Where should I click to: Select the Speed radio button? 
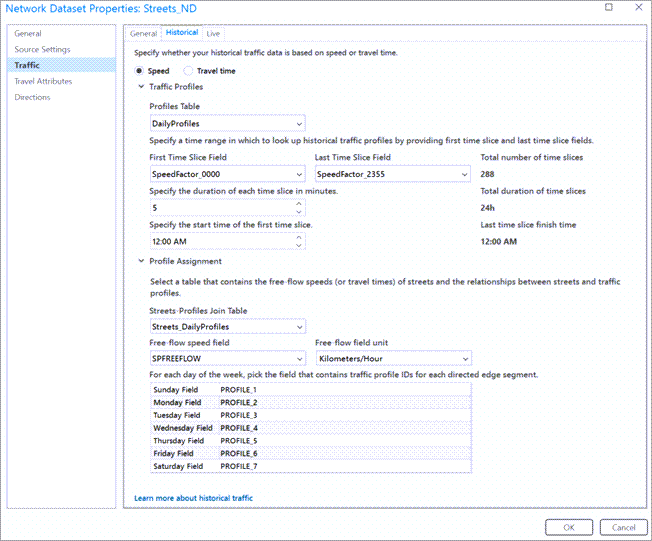click(x=140, y=71)
